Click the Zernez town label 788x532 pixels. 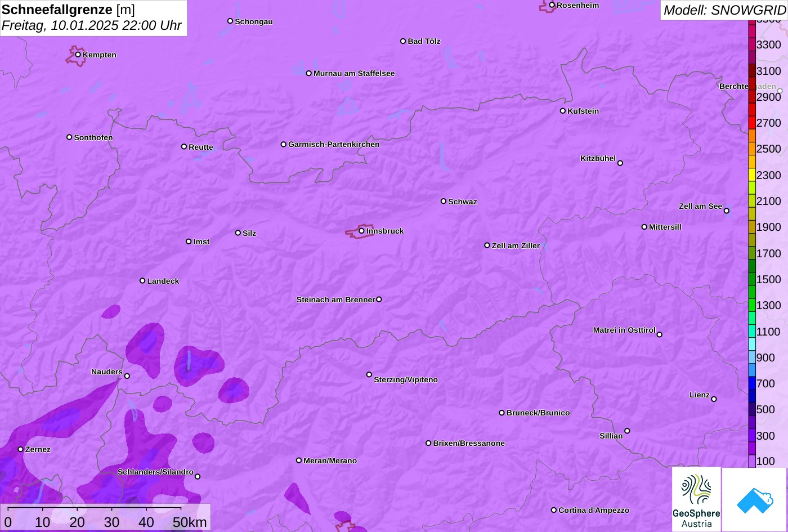coord(38,449)
